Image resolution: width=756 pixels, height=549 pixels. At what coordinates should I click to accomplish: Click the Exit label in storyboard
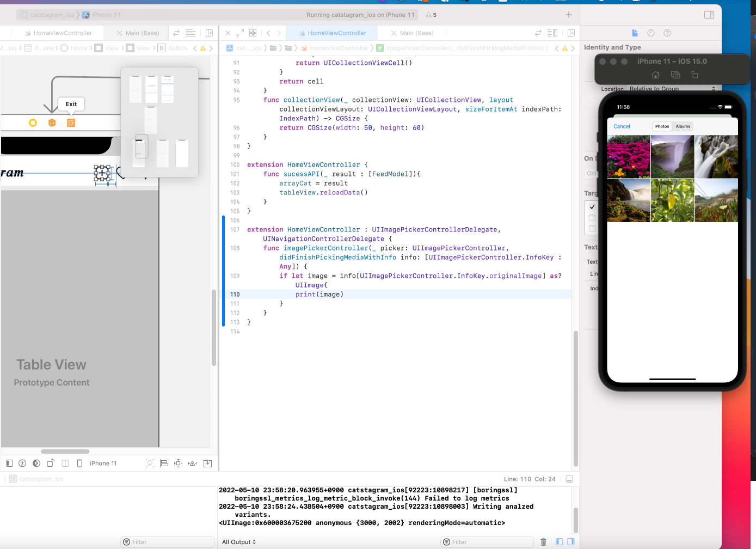click(71, 104)
